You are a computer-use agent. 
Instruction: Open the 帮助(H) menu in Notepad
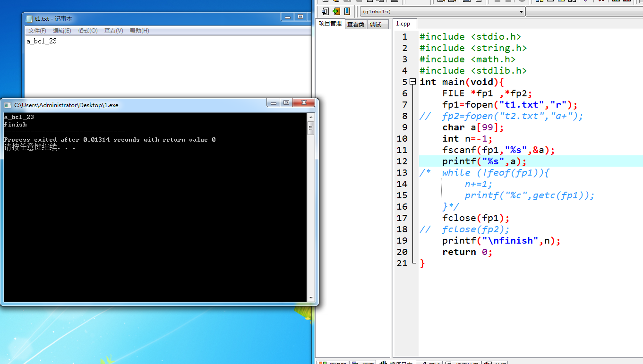click(139, 31)
